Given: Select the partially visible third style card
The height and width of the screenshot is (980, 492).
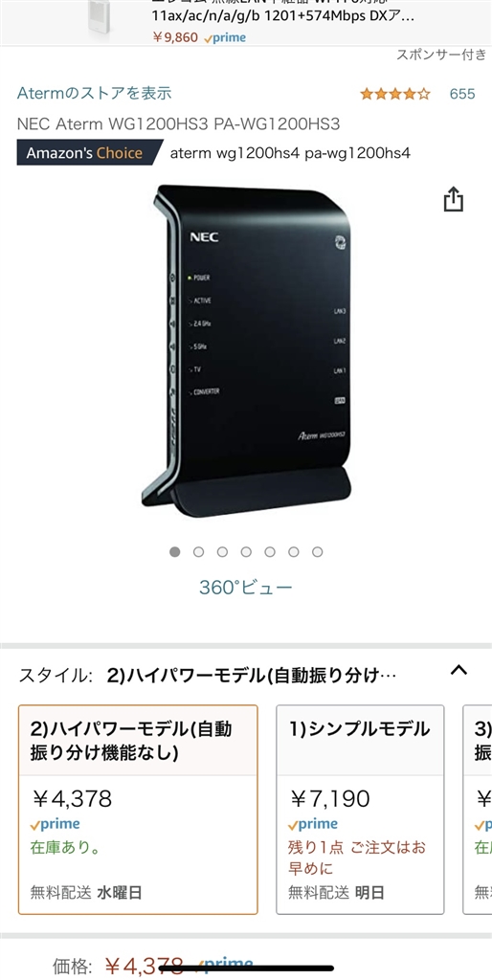Looking at the screenshot, I should pyautogui.click(x=477, y=810).
